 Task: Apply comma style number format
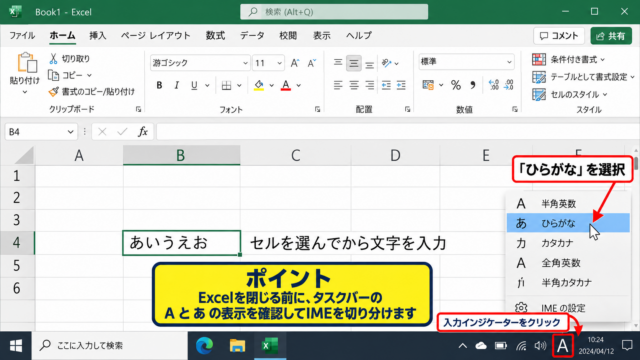[473, 85]
